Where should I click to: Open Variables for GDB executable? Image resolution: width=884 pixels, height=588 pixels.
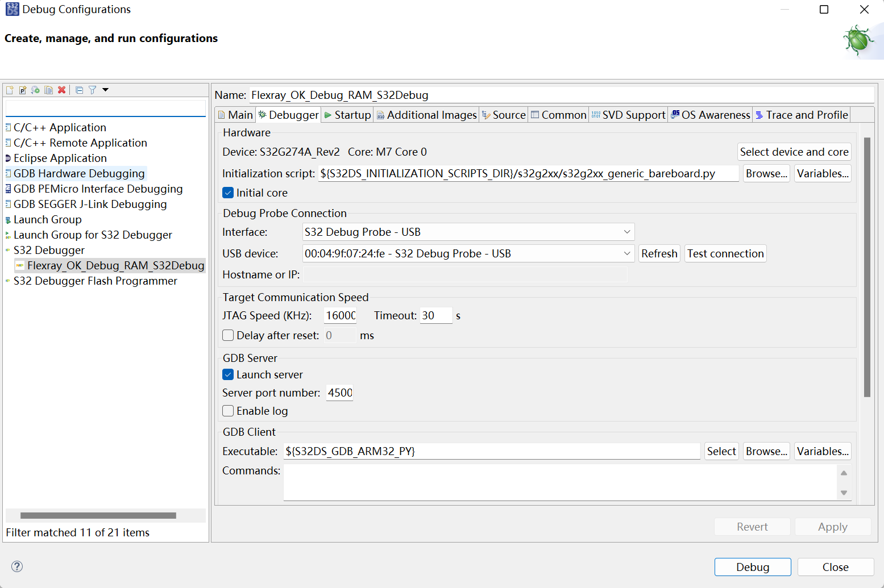[x=823, y=451]
